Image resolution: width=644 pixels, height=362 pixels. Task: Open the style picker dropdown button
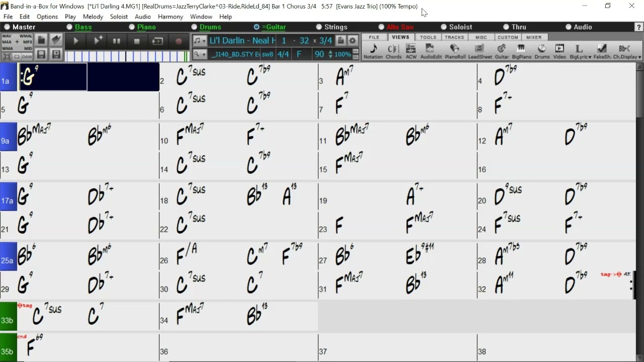200,54
